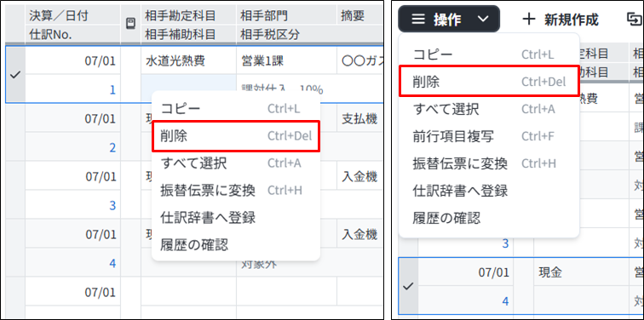Click the 水道光熱費 account cell
This screenshot has width=644, height=320.
(188, 61)
